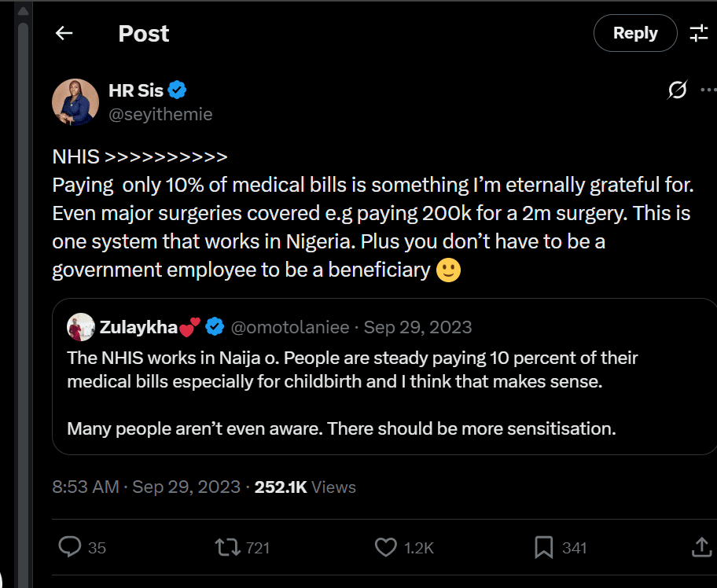717x588 pixels.
Task: Open HR Sis profile picture
Action: (x=75, y=102)
